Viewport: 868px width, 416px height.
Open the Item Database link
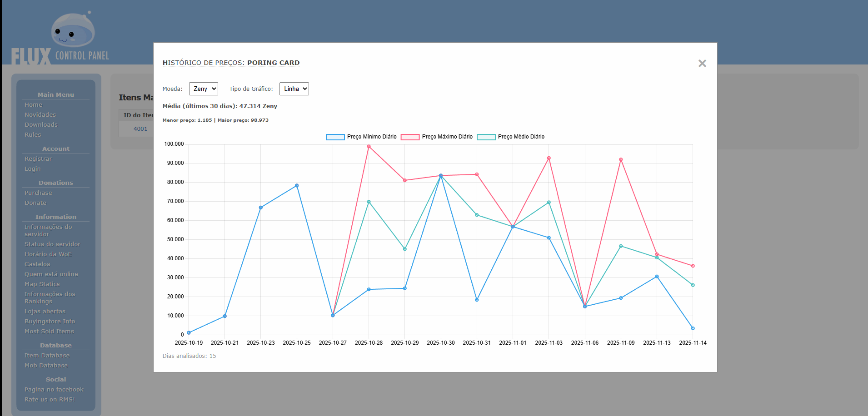coord(47,356)
